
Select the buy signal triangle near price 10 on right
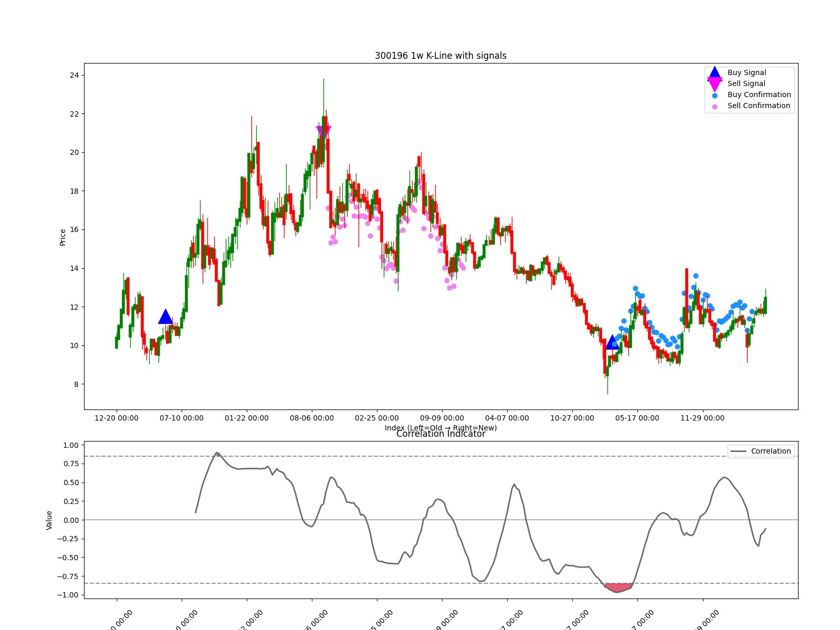[x=612, y=342]
